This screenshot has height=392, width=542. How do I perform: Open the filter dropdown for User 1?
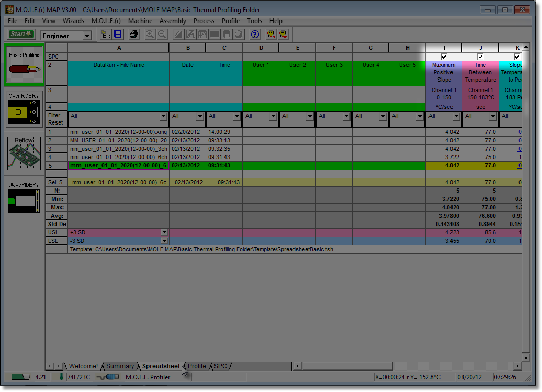(x=274, y=116)
